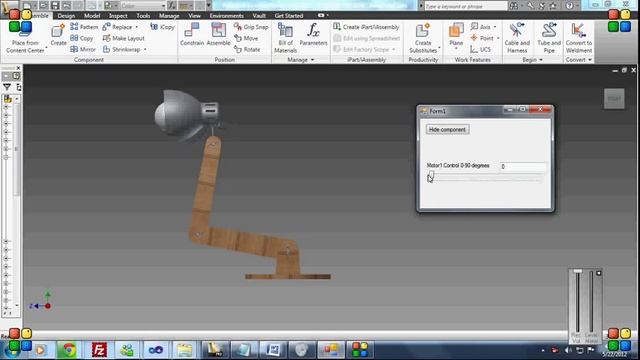The height and width of the screenshot is (360, 640).
Task: Open the Replace tool dropdown arrow
Action: tap(137, 27)
